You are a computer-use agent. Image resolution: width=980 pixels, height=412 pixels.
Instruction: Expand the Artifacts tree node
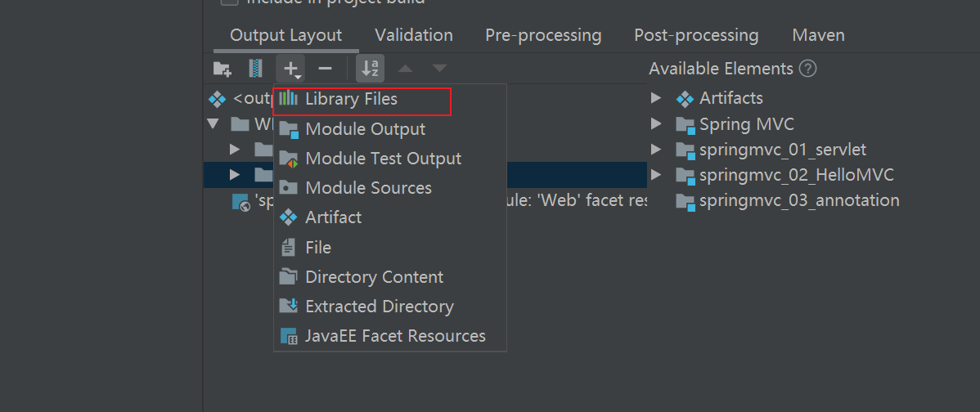655,98
